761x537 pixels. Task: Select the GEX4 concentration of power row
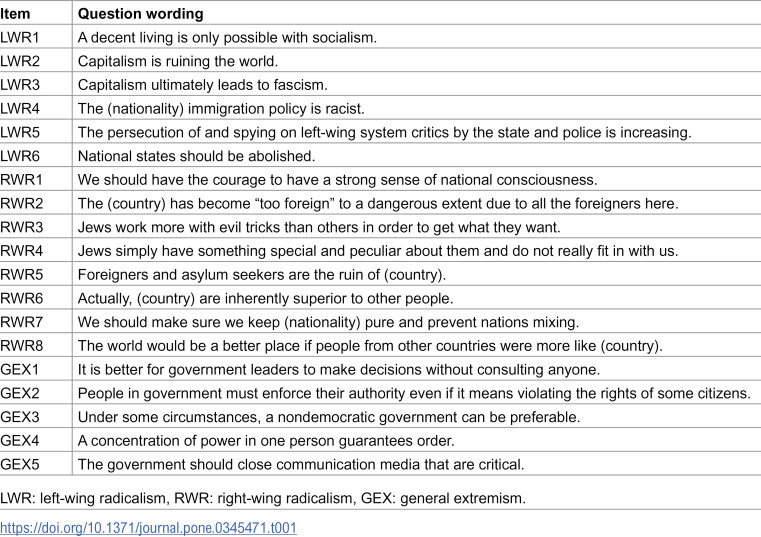coord(380,440)
